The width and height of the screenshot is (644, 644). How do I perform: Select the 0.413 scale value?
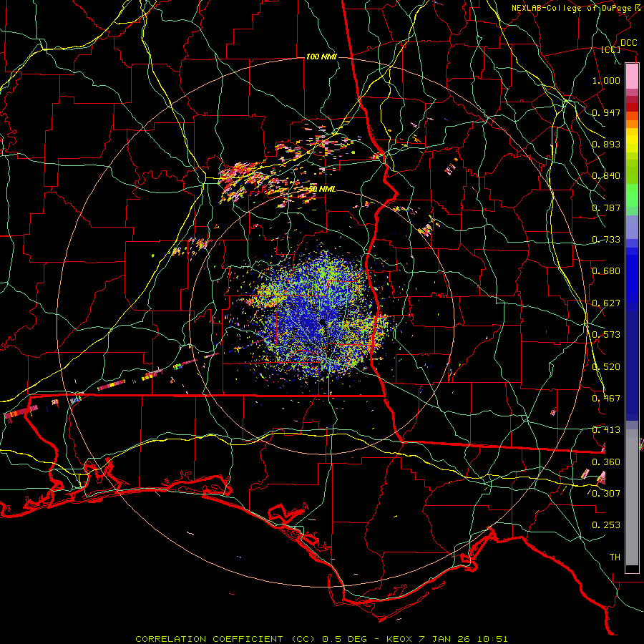click(x=606, y=430)
